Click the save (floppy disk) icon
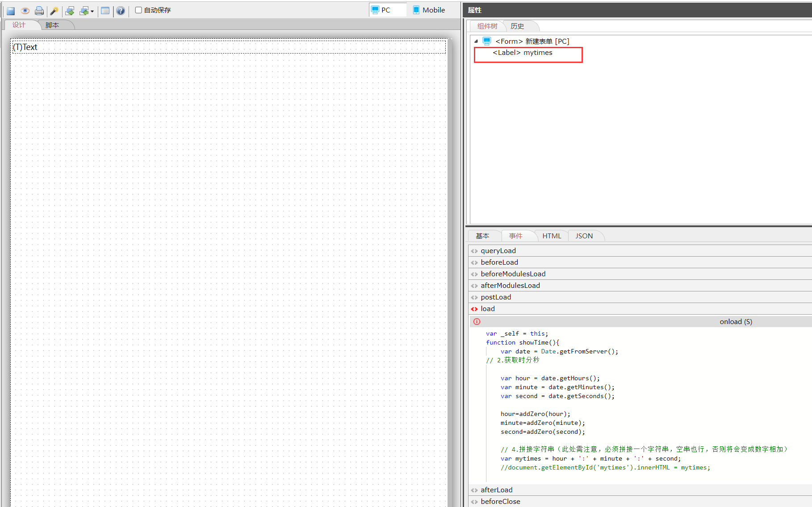 click(11, 11)
